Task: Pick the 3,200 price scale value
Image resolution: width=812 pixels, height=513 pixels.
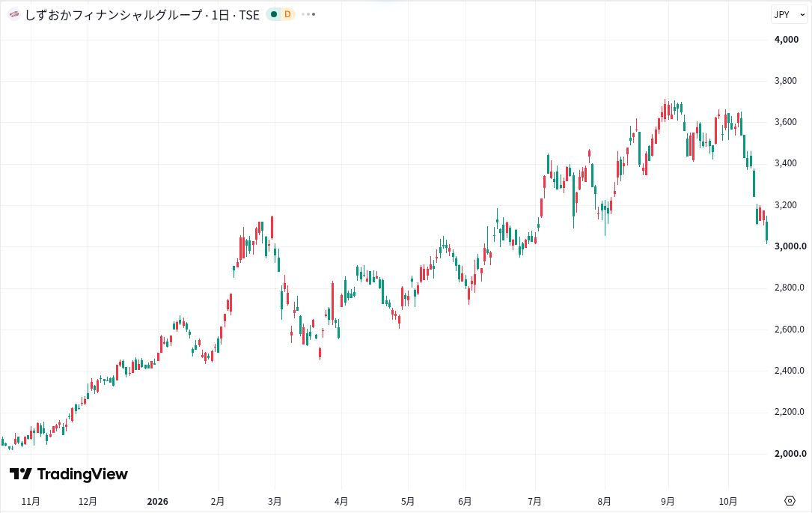Action: tap(786, 204)
